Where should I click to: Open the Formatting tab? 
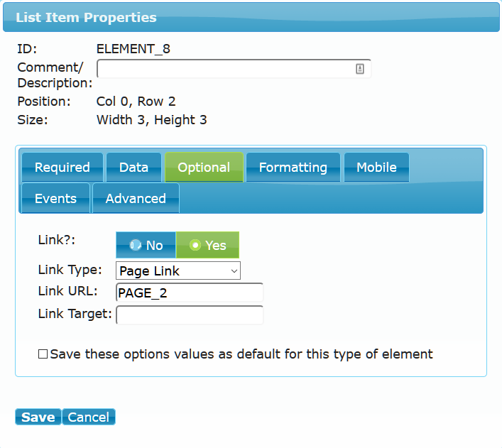tap(293, 167)
